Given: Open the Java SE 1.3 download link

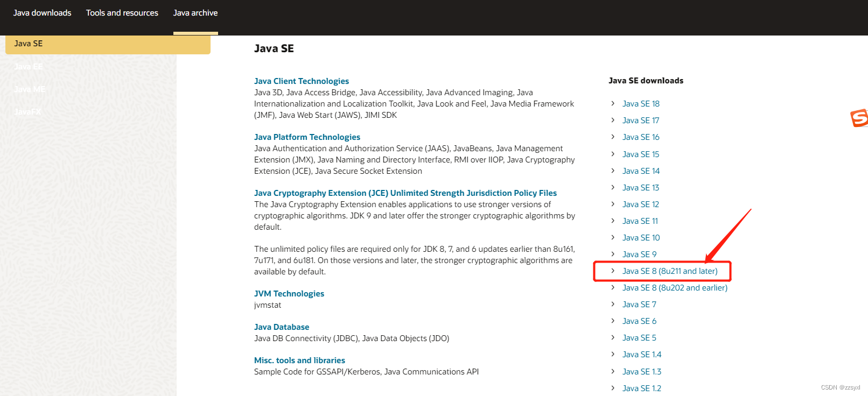Looking at the screenshot, I should coord(642,372).
